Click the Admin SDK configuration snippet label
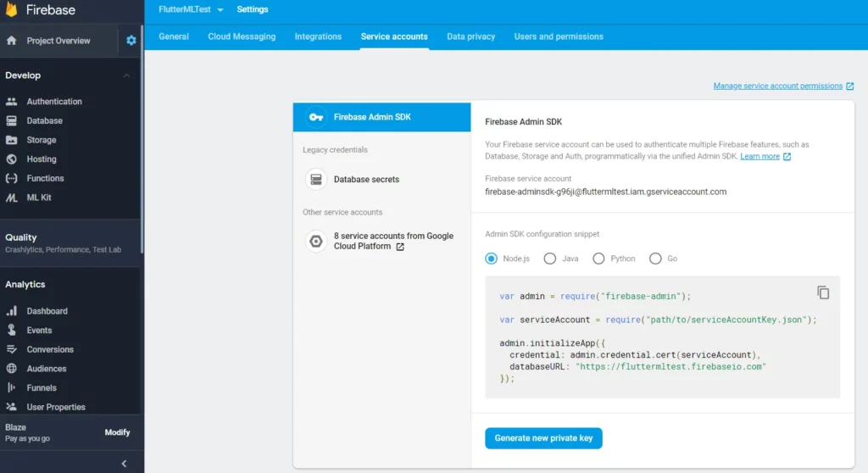Screen dimensions: 868x473 point(542,234)
